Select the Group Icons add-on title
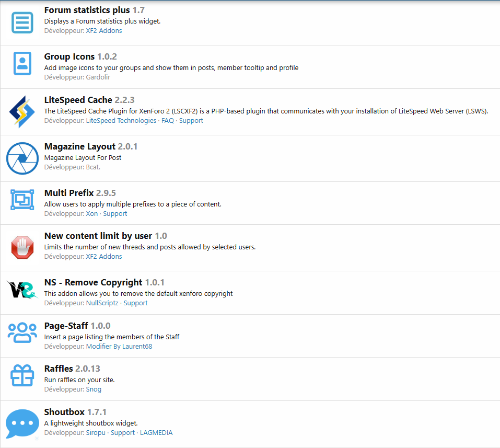 (69, 56)
